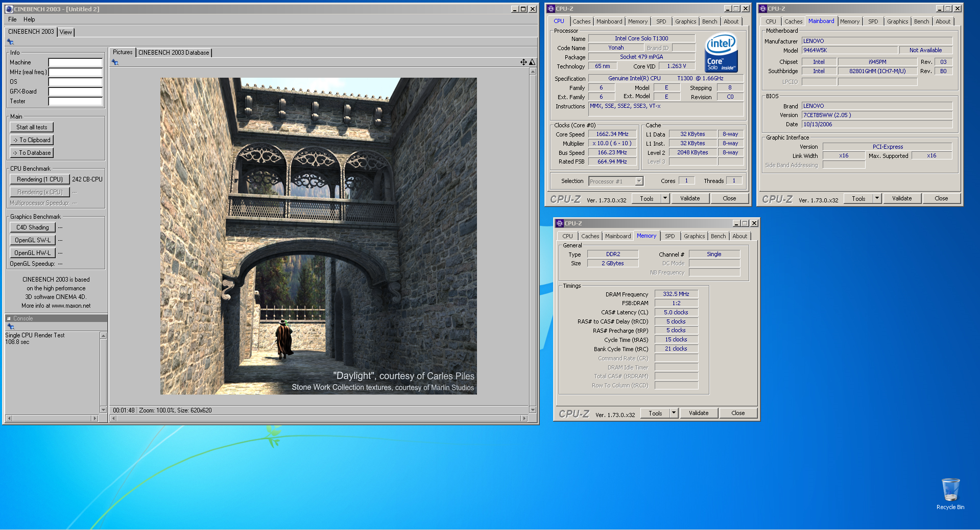Screen dimensions: 980x530
Task: Click the Tester input field
Action: (x=76, y=101)
